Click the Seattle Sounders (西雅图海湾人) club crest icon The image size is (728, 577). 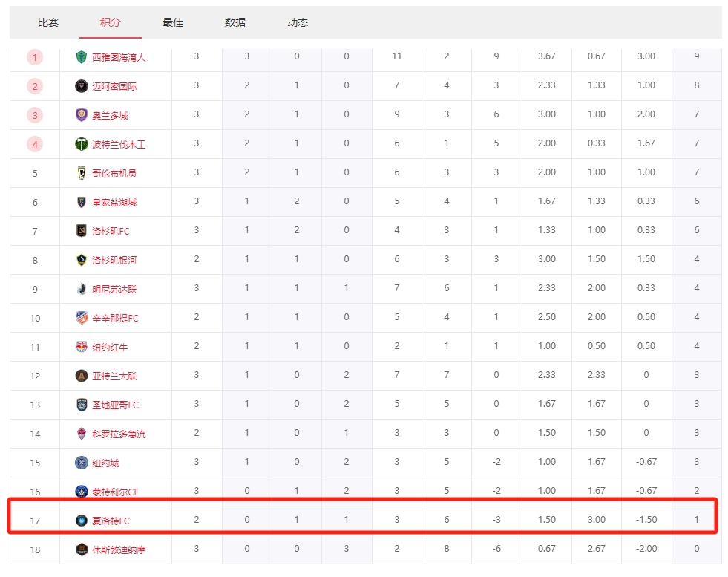[x=82, y=57]
